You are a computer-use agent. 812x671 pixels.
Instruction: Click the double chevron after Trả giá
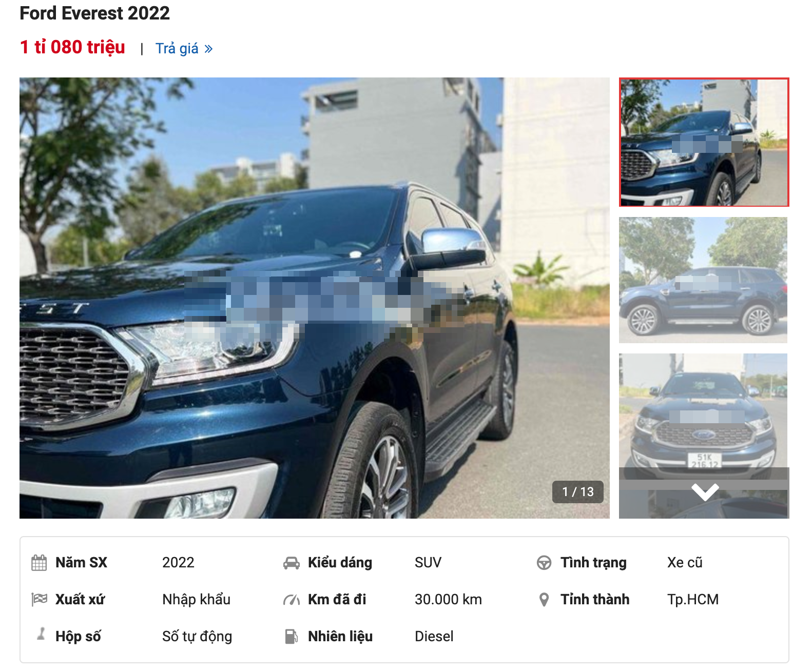208,49
